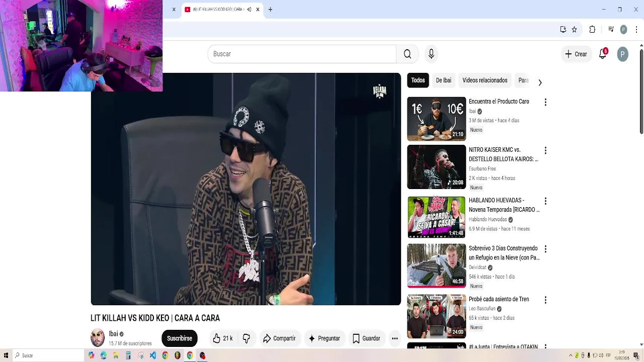Click the Crear button
The height and width of the screenshot is (362, 644).
[576, 54]
